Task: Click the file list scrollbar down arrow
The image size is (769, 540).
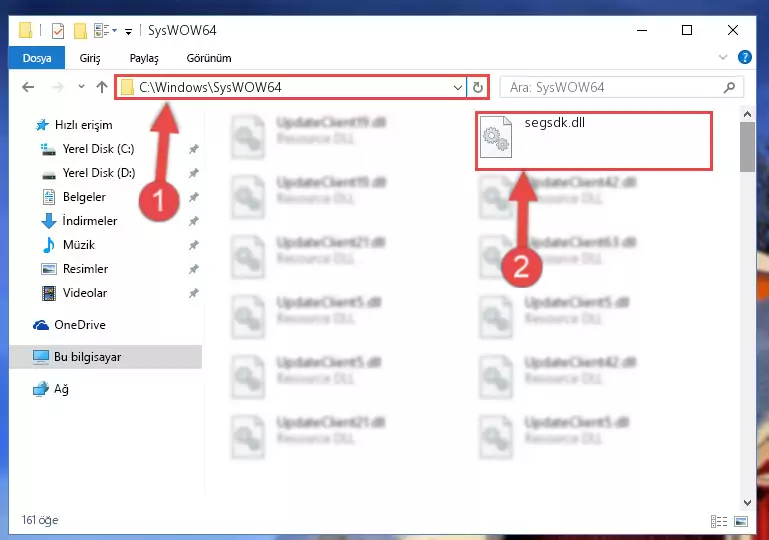Action: click(747, 503)
